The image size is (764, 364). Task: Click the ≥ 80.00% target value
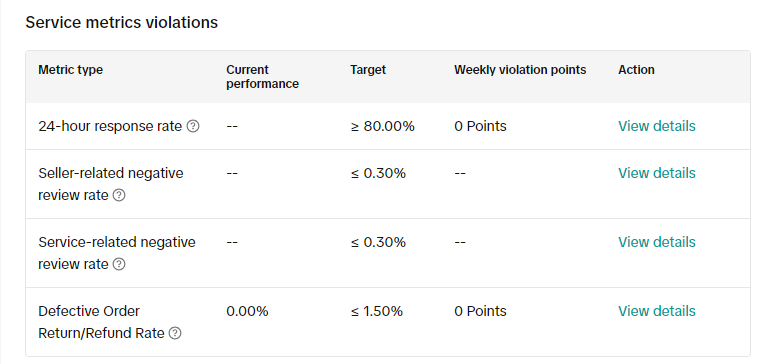(382, 126)
